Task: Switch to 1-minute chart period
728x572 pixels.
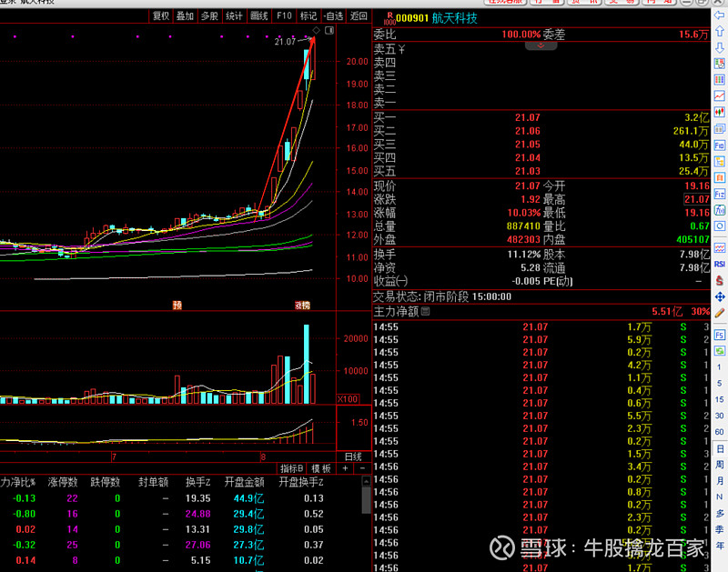Action: (719, 367)
